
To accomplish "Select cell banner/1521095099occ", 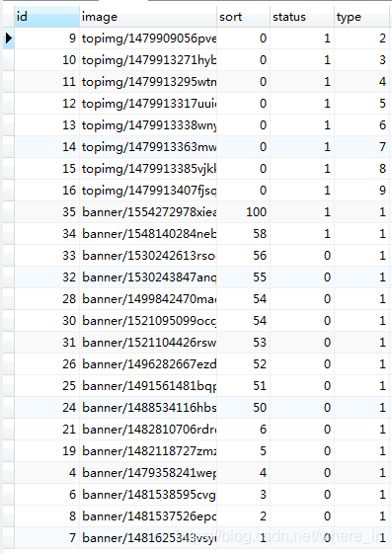I will click(x=148, y=321).
